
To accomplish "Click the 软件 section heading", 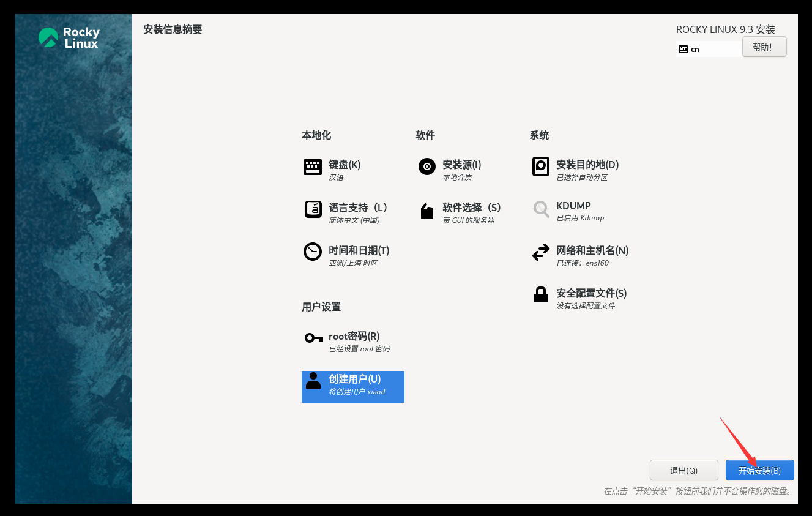I will [x=425, y=135].
